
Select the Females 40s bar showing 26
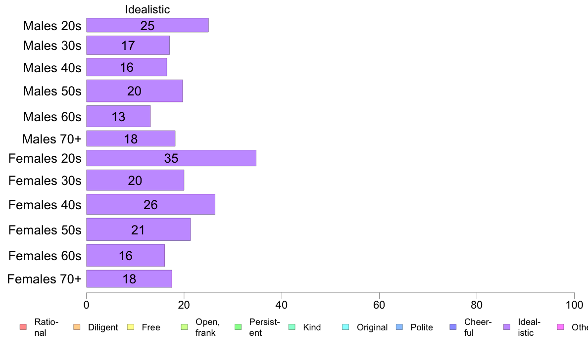[151, 204]
